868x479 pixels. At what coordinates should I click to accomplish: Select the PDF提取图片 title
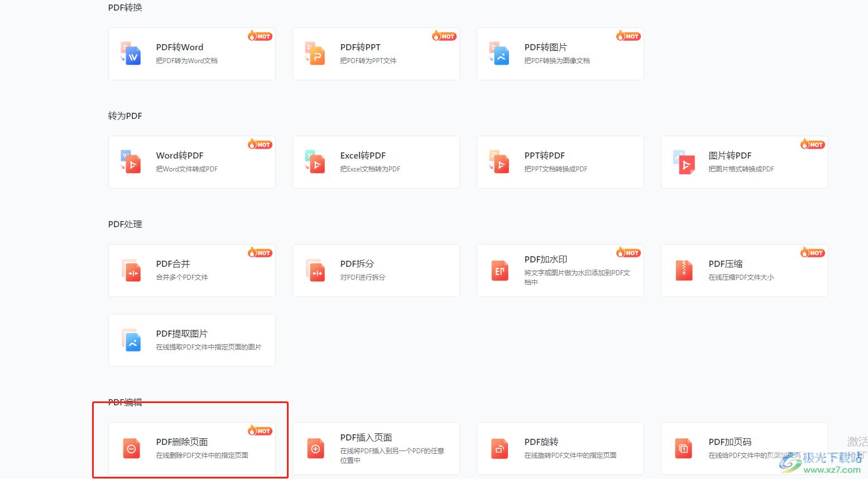(182, 334)
